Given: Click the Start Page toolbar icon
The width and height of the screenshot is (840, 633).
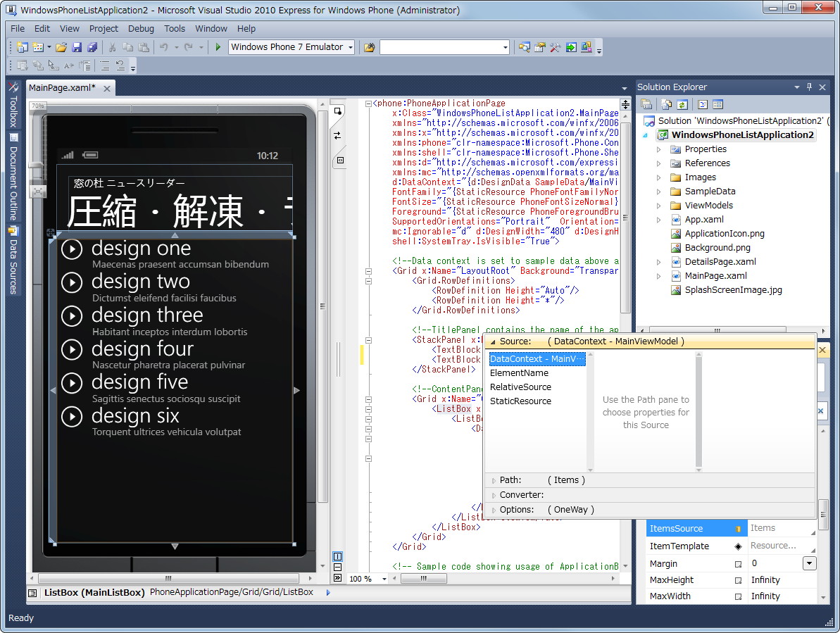Looking at the screenshot, I should pos(571,47).
